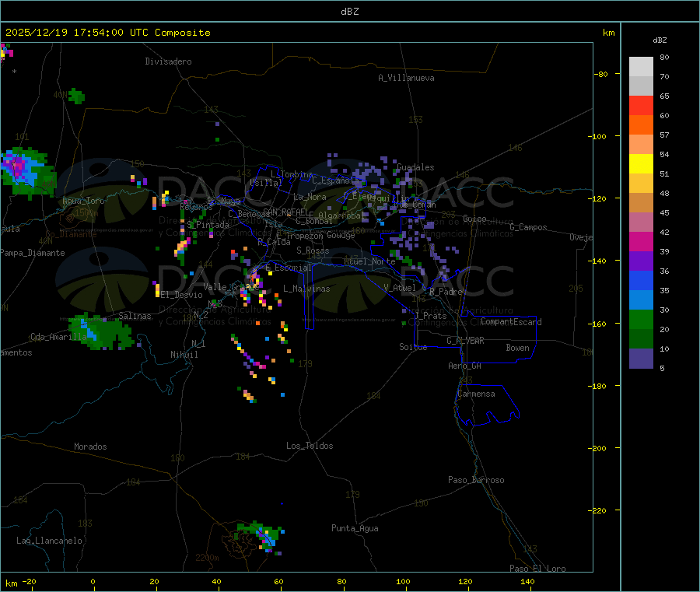The image size is (700, 592).
Task: Click the G_ALVEAR label
Action: click(465, 341)
